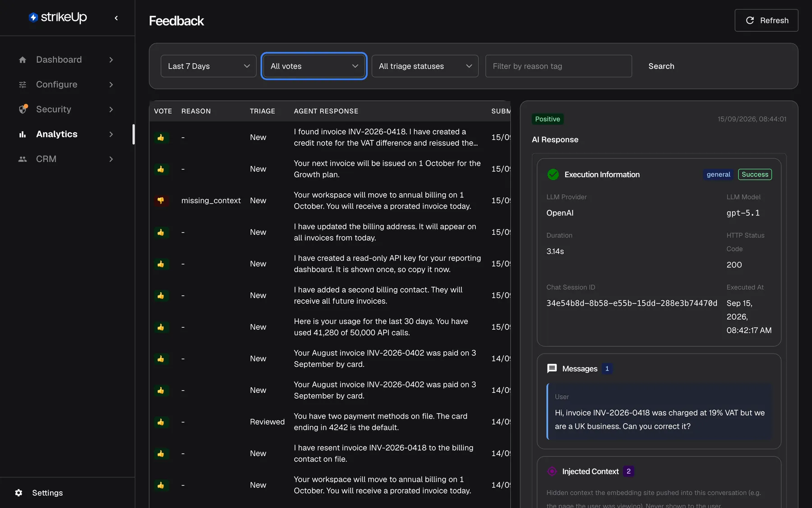Screen dimensions: 812x508
Task: Open the Last 7 Days dropdown
Action: [208, 66]
